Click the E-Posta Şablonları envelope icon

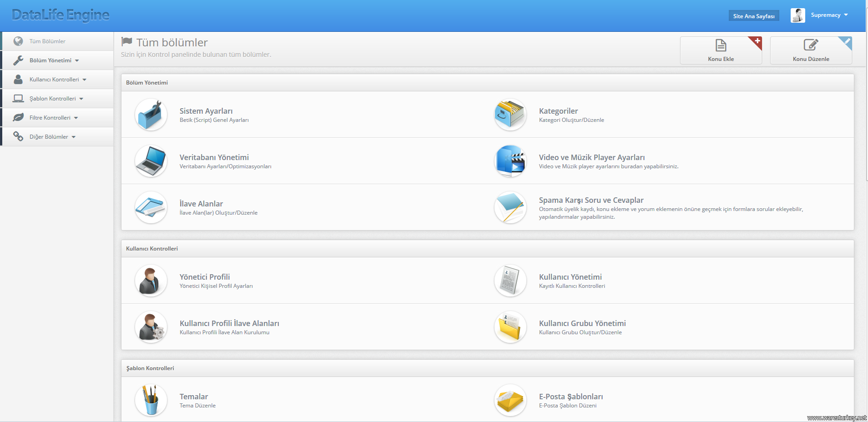point(510,400)
